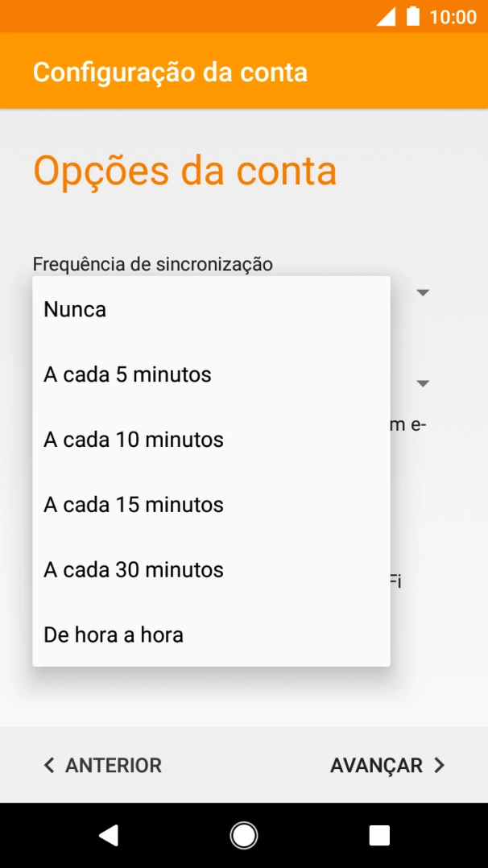The width and height of the screenshot is (488, 868).
Task: Open the lower dropdown arrow on the right
Action: (x=423, y=383)
